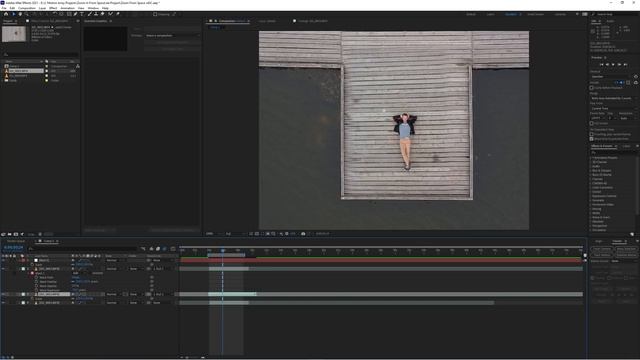The width and height of the screenshot is (640, 360).
Task: Click the footage thumbnail in Project panel
Action: tap(14, 34)
